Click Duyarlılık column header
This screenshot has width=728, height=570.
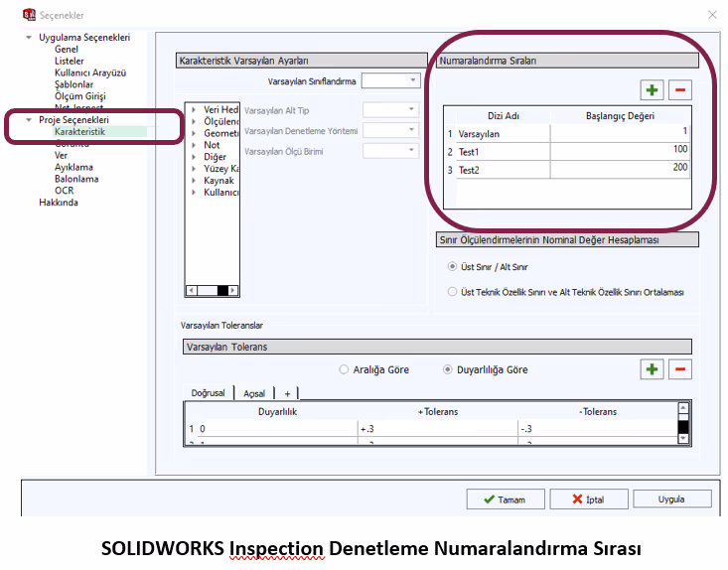tap(278, 412)
